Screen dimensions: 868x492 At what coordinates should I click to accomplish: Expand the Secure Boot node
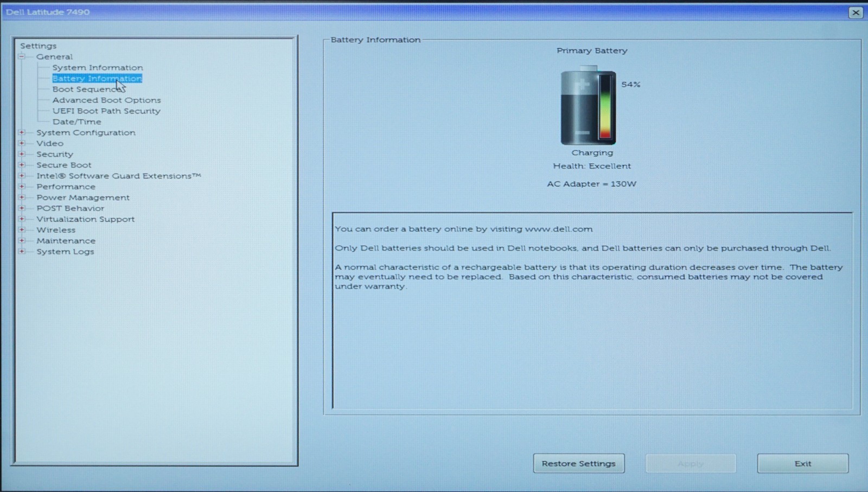[x=22, y=165]
